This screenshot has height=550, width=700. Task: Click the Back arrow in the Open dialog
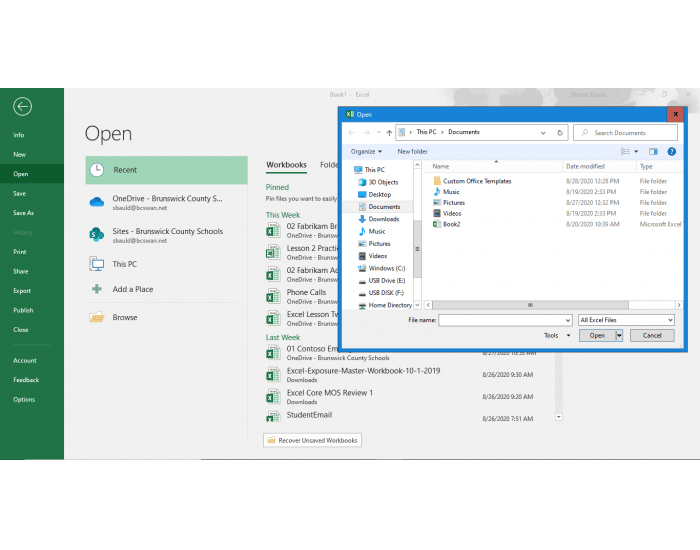352,133
